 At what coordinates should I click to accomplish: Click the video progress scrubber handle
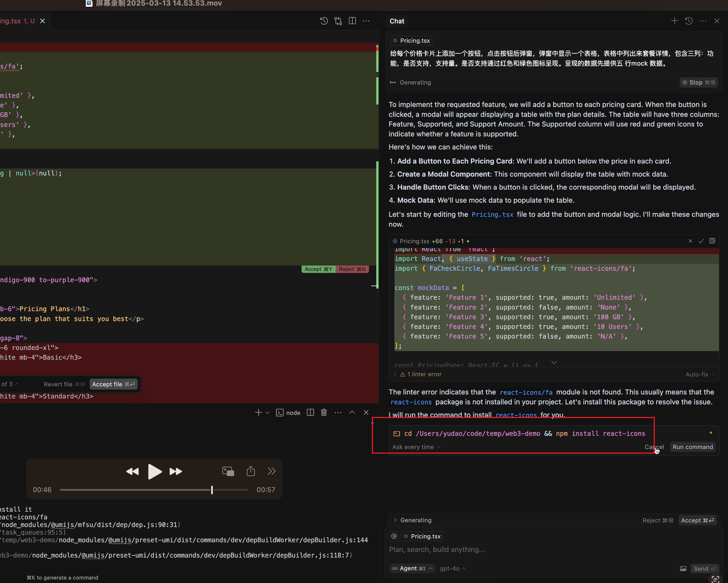click(x=212, y=490)
